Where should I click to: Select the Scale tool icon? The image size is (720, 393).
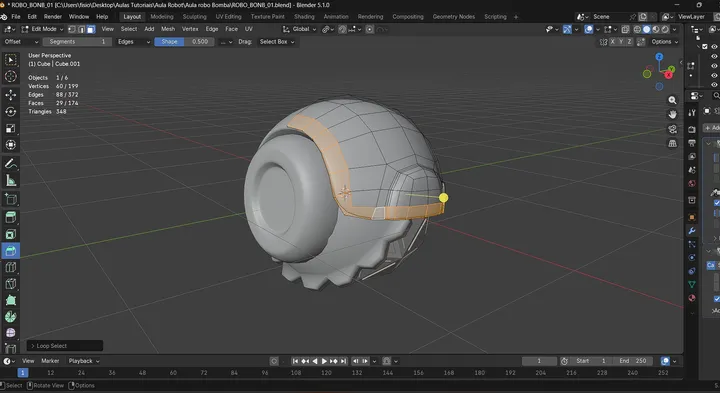11,128
